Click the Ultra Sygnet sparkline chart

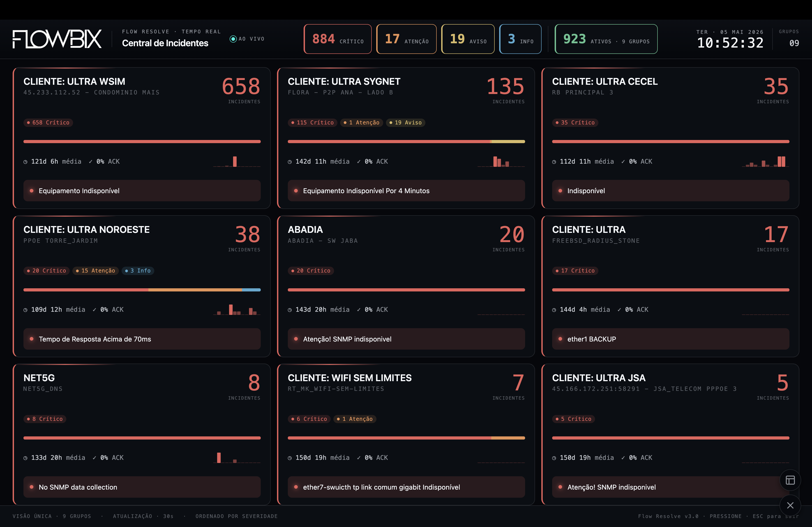pyautogui.click(x=501, y=161)
